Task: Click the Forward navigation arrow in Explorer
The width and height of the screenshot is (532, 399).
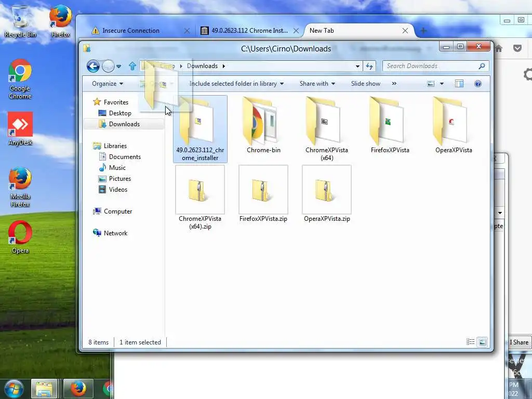Action: (x=108, y=66)
